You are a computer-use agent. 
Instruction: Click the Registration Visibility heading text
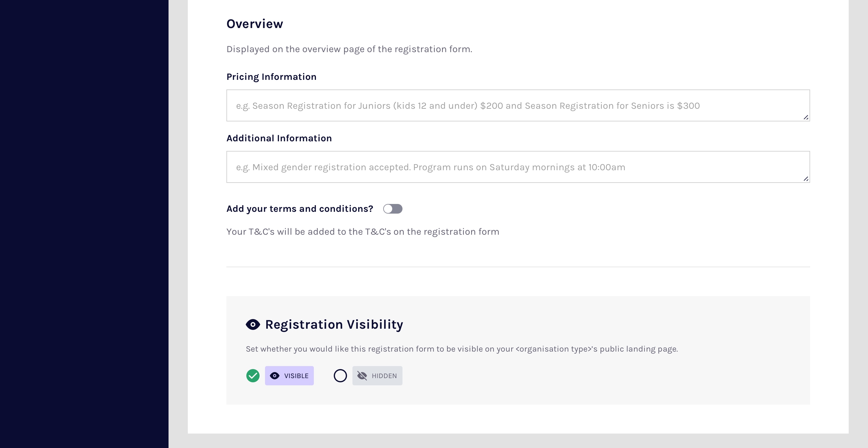point(334,324)
